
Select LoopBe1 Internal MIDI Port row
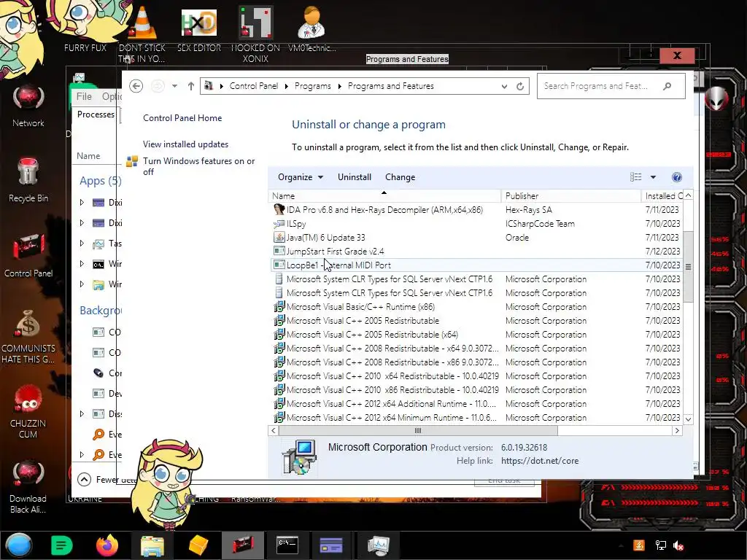click(476, 265)
